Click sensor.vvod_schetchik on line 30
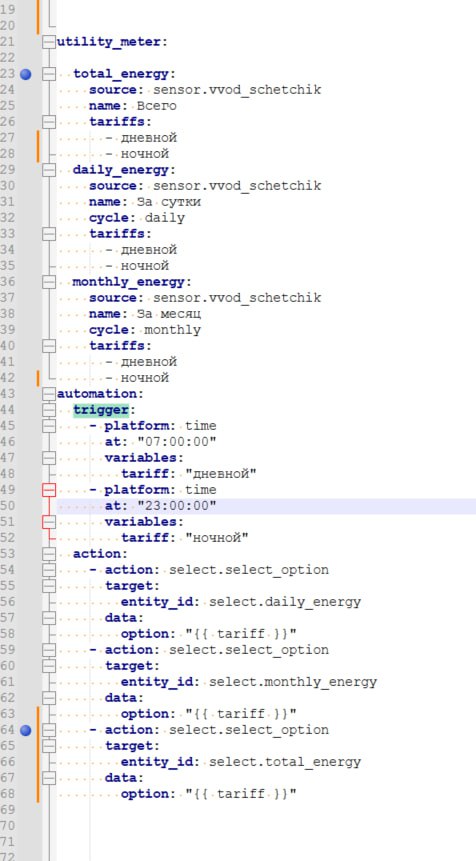Viewport: 476px width, 861px height. [237, 187]
